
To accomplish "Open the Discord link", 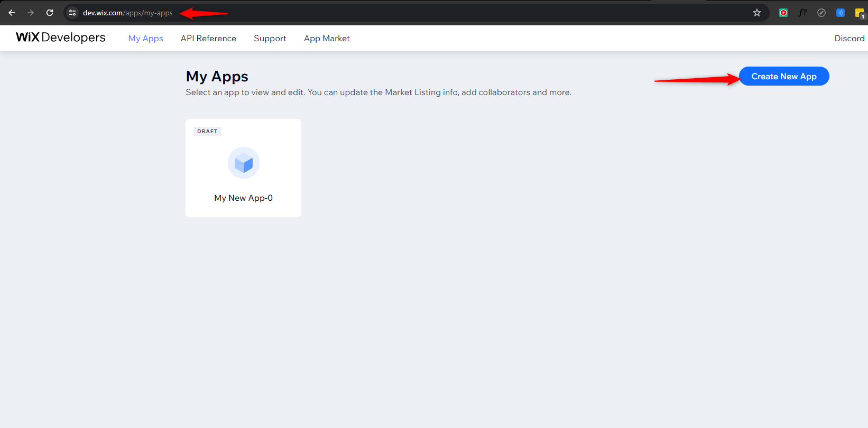I will (x=849, y=39).
